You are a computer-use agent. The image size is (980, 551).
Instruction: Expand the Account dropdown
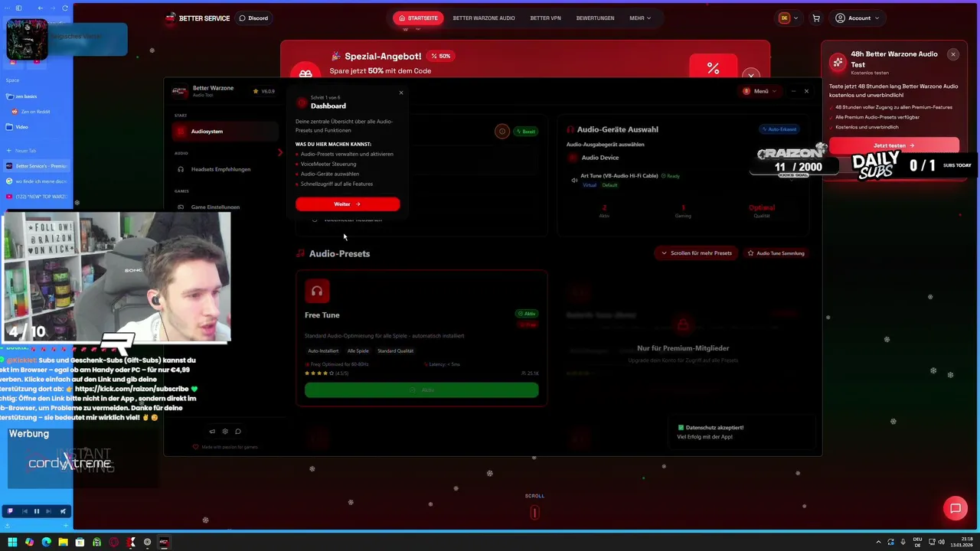click(857, 18)
